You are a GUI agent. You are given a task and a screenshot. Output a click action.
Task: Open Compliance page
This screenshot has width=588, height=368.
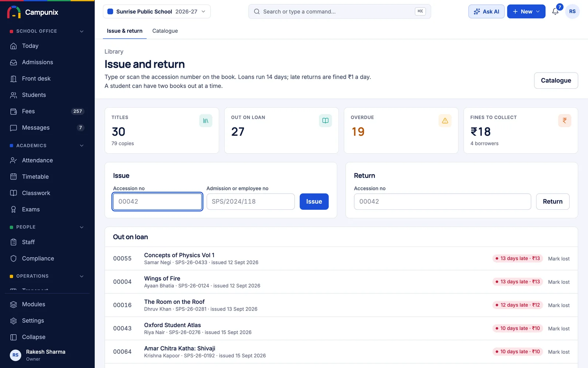47,258
